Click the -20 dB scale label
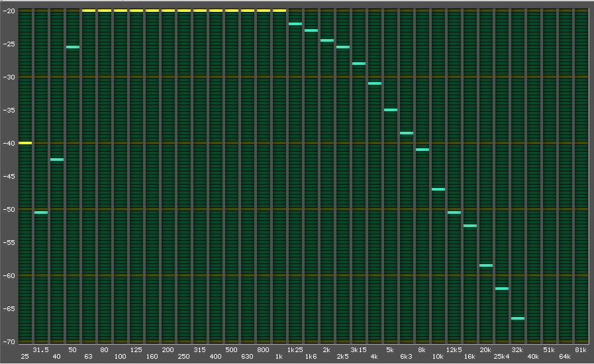This screenshot has height=364, width=594. 9,11
